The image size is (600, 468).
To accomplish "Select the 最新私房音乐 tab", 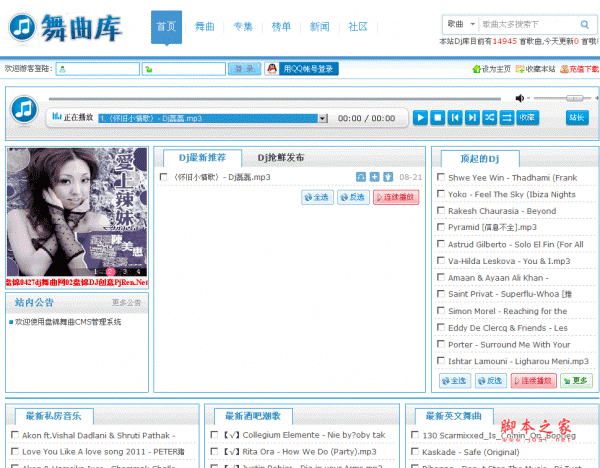I will 54,416.
